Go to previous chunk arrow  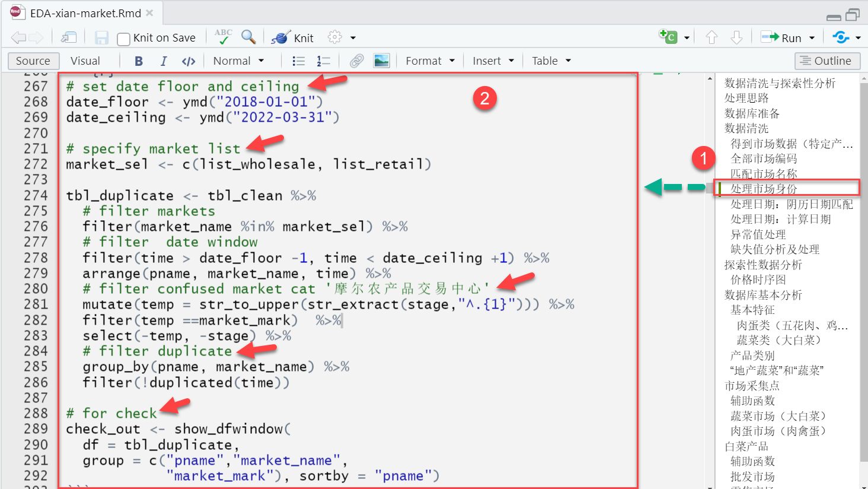pyautogui.click(x=711, y=38)
